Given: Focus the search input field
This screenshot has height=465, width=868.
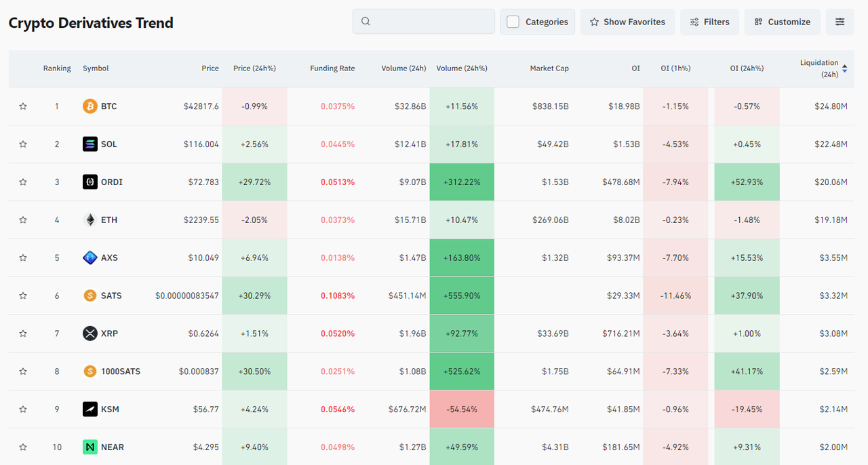Looking at the screenshot, I should click(x=424, y=22).
